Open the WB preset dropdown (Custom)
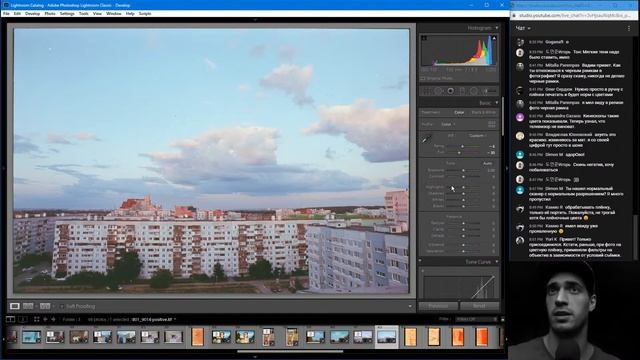The image size is (640, 360). point(478,136)
